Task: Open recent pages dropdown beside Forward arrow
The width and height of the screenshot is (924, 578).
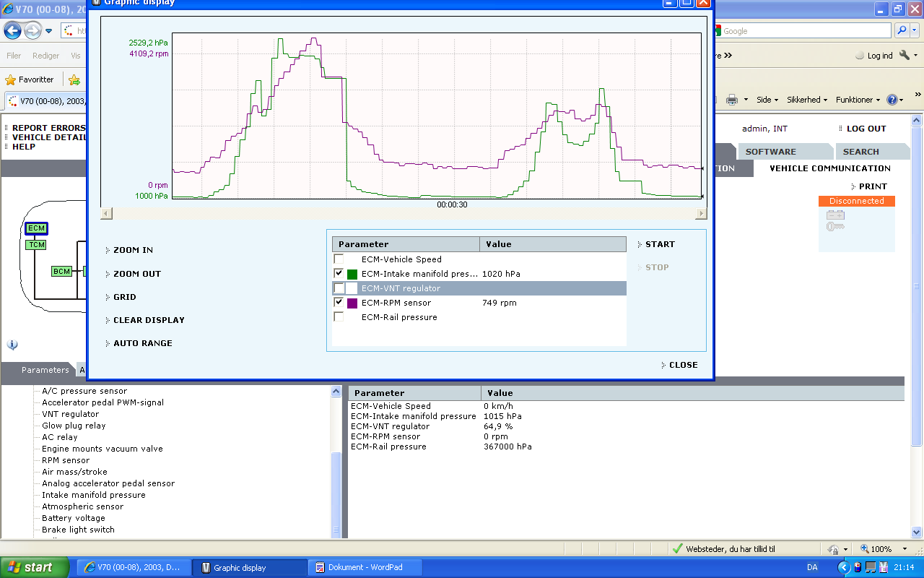Action: click(x=49, y=31)
